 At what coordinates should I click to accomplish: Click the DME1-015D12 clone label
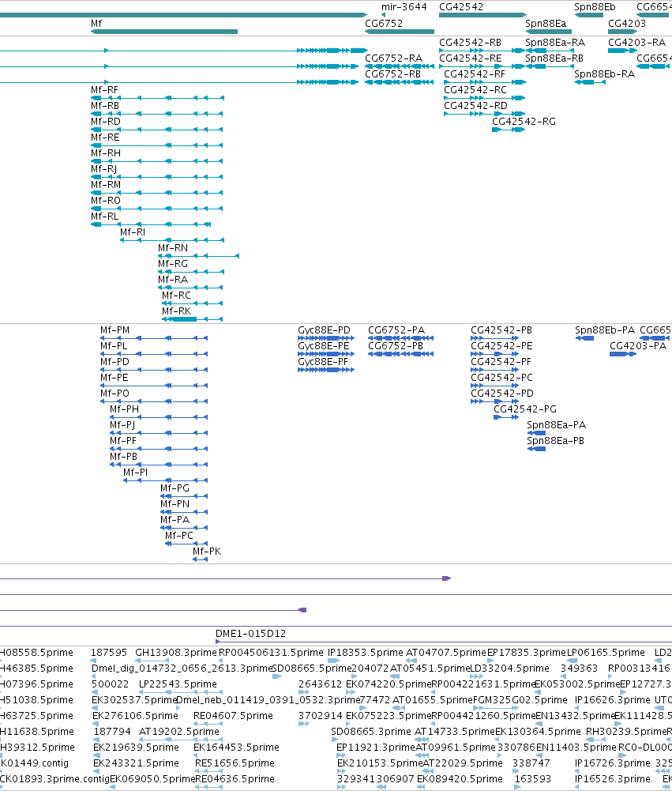pyautogui.click(x=250, y=633)
